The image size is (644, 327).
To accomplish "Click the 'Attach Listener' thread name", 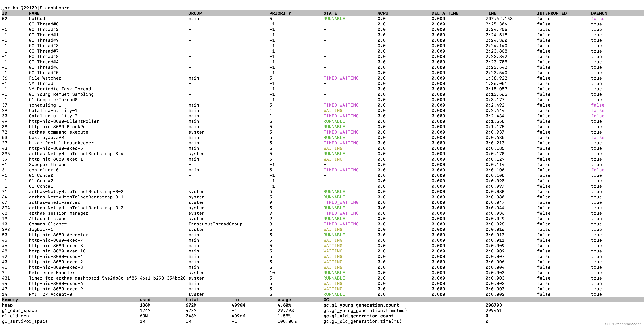I will pyautogui.click(x=49, y=219).
